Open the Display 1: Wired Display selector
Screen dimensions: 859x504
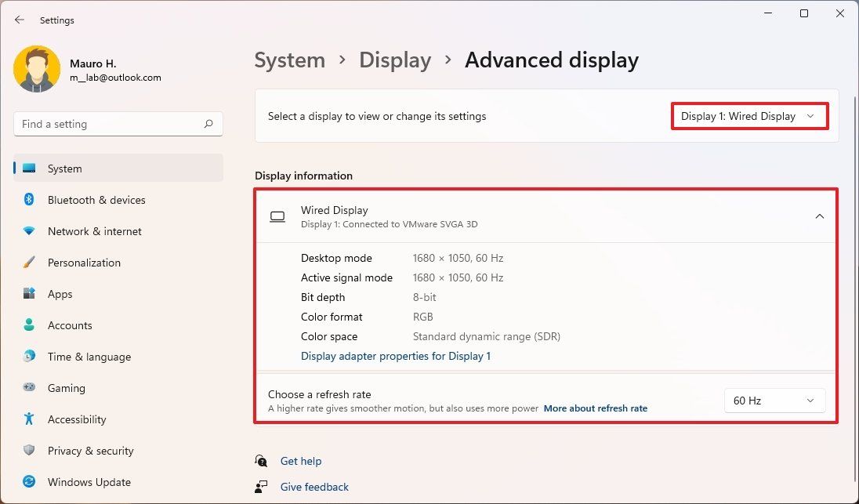tap(748, 115)
